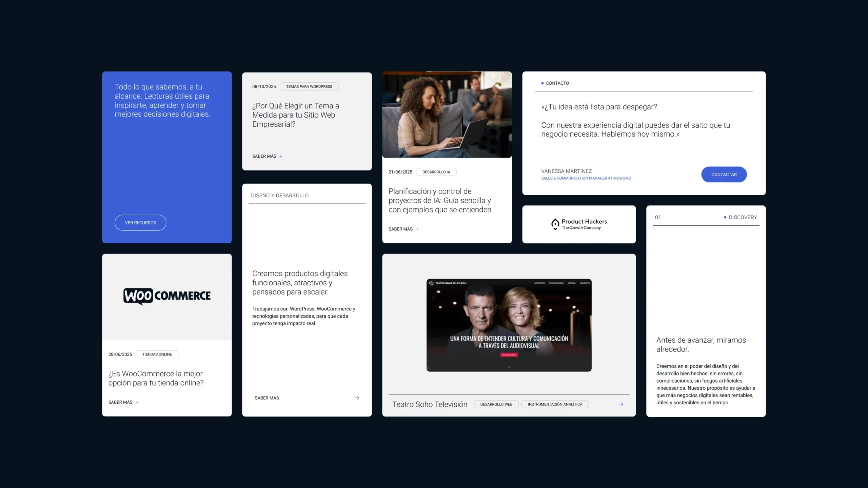Click the plus icon in the Tema a Medida card
868x488 pixels.
[x=281, y=156]
